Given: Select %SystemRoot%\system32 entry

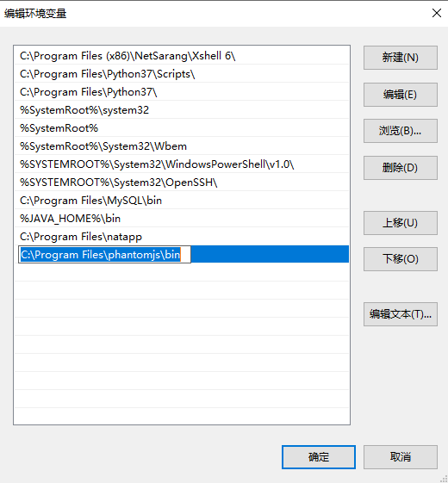Looking at the screenshot, I should point(182,110).
